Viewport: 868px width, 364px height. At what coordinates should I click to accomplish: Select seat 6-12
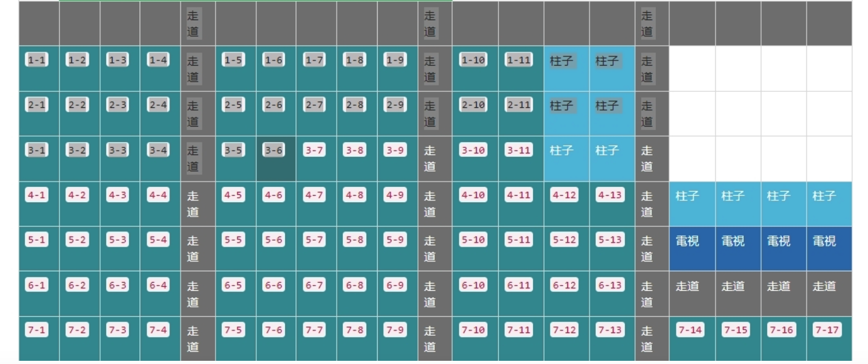point(564,285)
